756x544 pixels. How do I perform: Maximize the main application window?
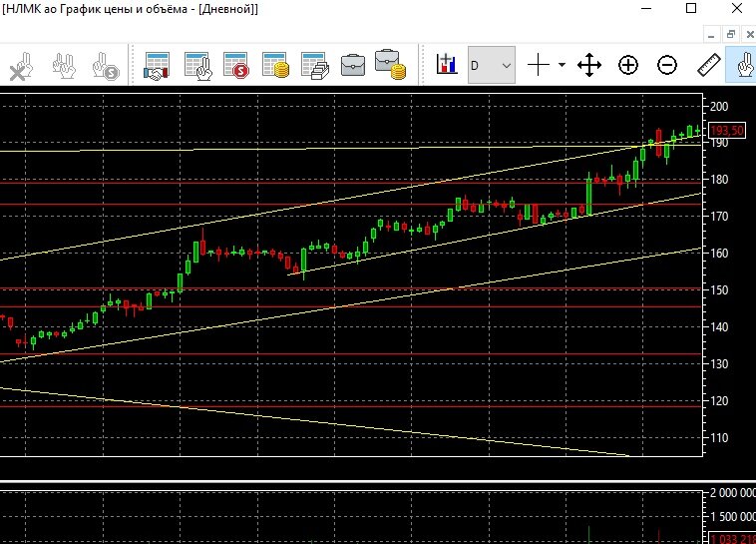(x=691, y=8)
